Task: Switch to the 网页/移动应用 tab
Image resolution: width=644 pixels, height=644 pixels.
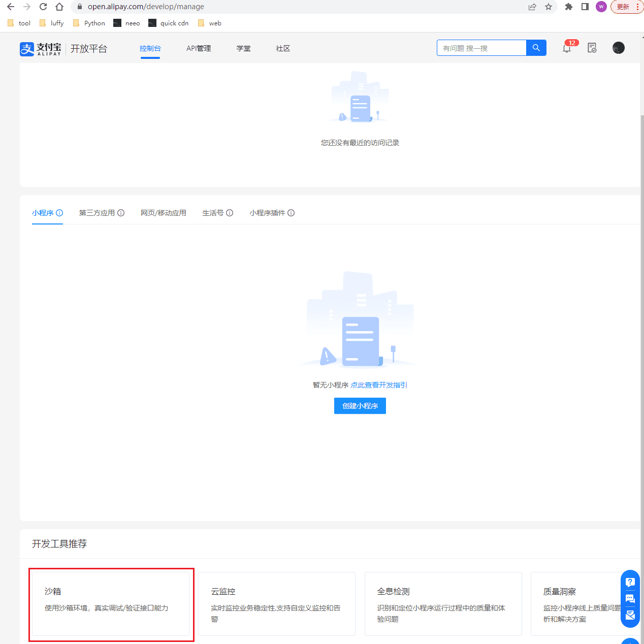Action: click(163, 213)
